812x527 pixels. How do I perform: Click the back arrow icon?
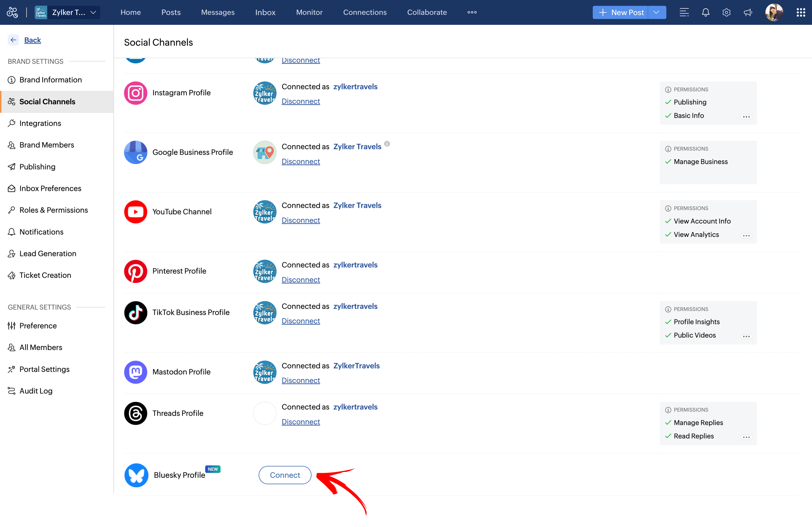click(13, 40)
